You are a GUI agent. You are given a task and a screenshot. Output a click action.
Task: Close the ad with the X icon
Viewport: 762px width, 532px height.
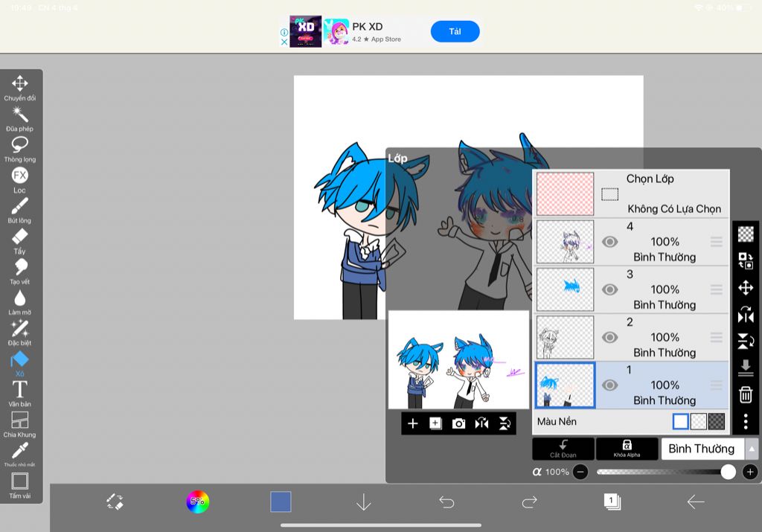click(284, 42)
